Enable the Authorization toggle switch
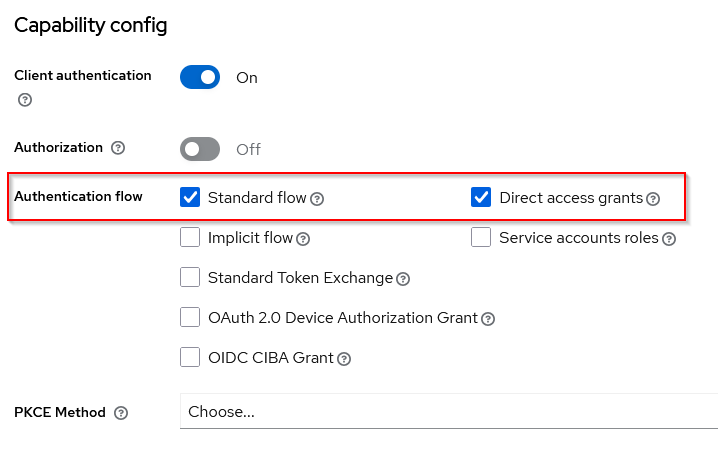The image size is (718, 464). point(200,149)
